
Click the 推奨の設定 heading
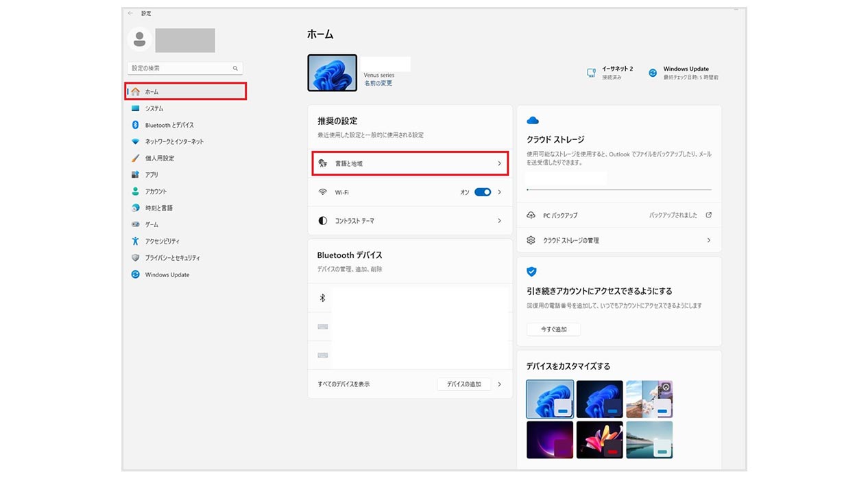click(x=337, y=121)
